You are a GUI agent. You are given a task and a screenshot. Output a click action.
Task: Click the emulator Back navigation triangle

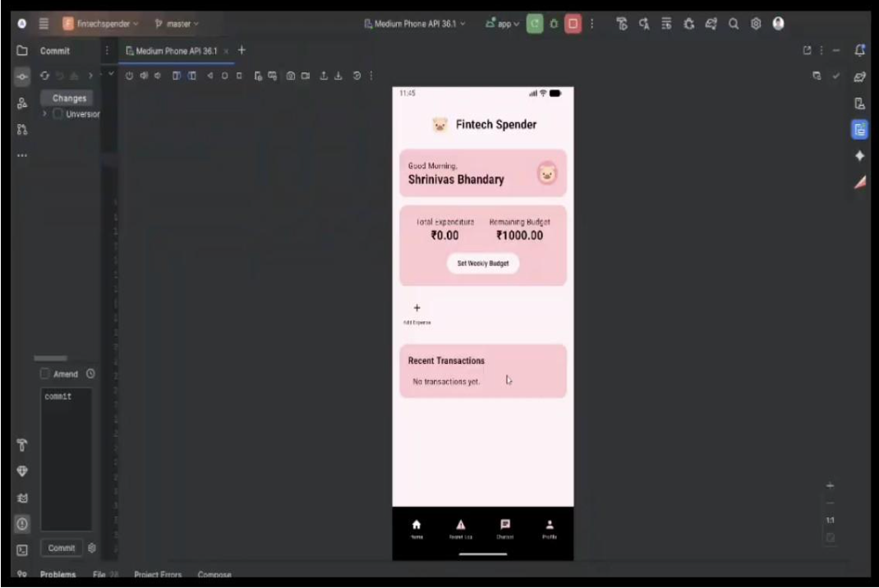pos(209,76)
